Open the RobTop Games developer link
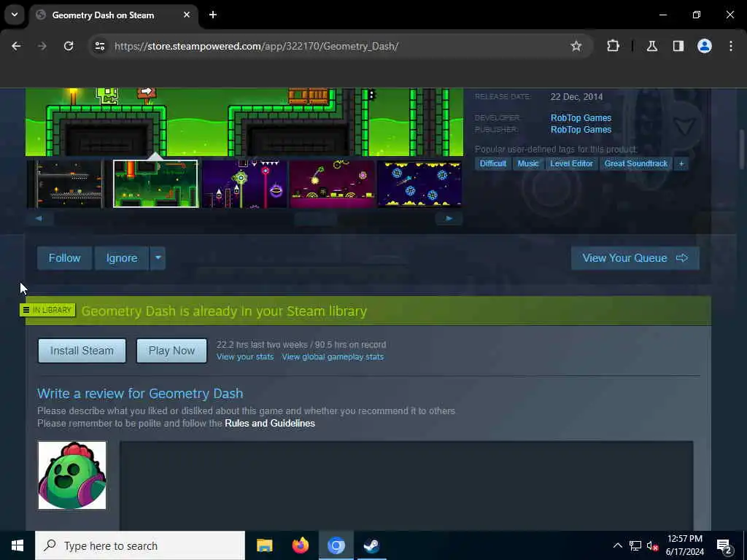Screen dimensions: 747x560 pos(581,117)
